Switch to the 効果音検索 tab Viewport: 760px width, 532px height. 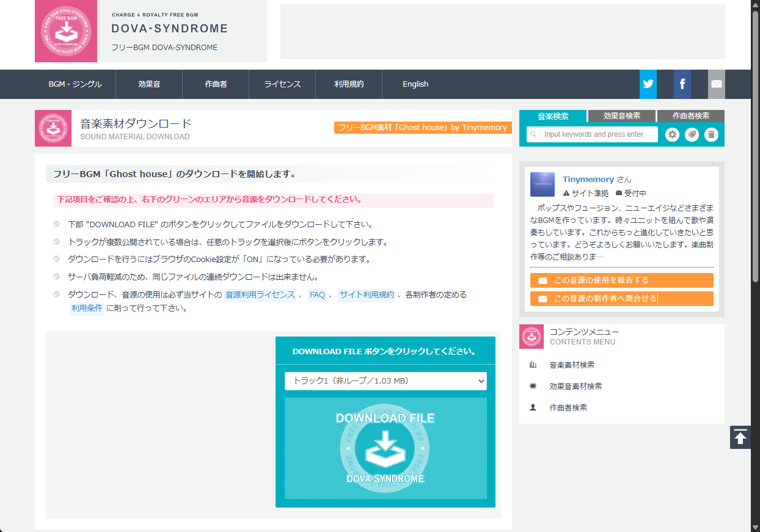tap(621, 116)
